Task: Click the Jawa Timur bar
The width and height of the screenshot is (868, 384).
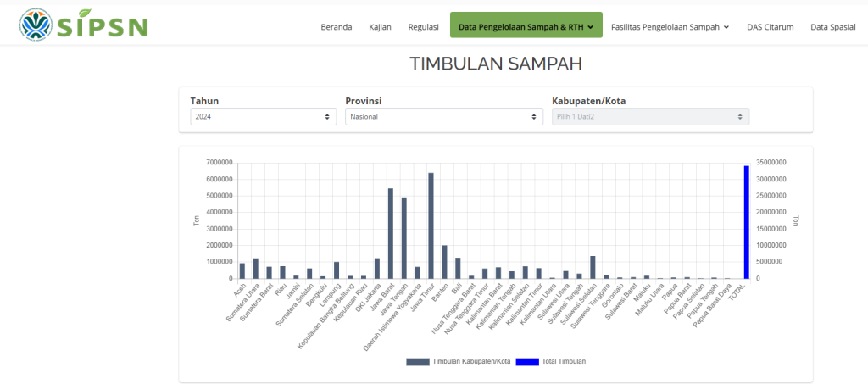Action: (431, 225)
